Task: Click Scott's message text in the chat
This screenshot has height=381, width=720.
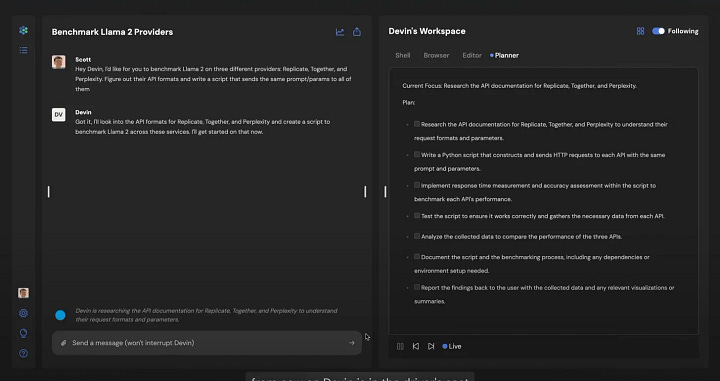Action: point(214,79)
